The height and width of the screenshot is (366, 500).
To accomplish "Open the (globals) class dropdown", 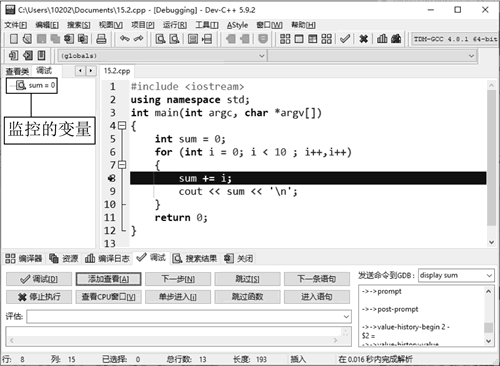I will click(x=162, y=56).
